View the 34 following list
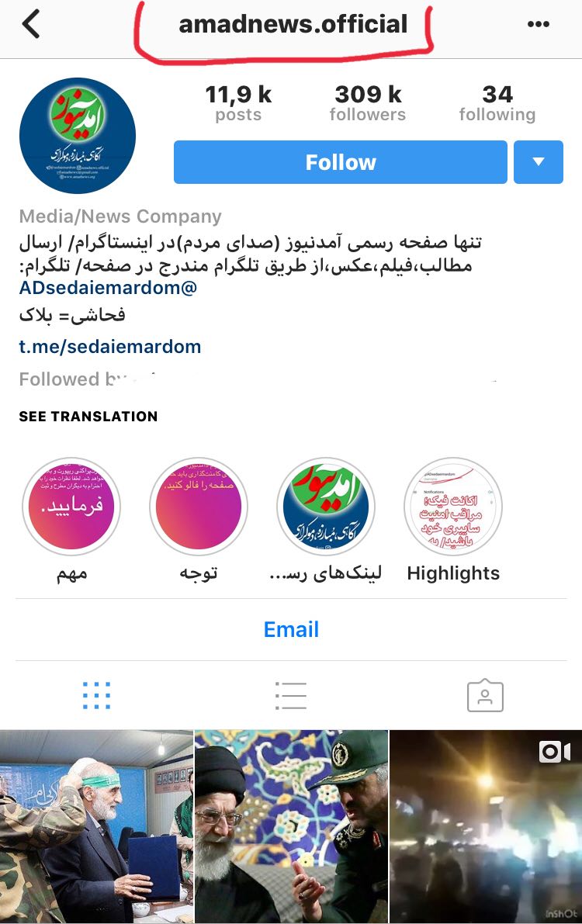This screenshot has width=582, height=924. 497,102
